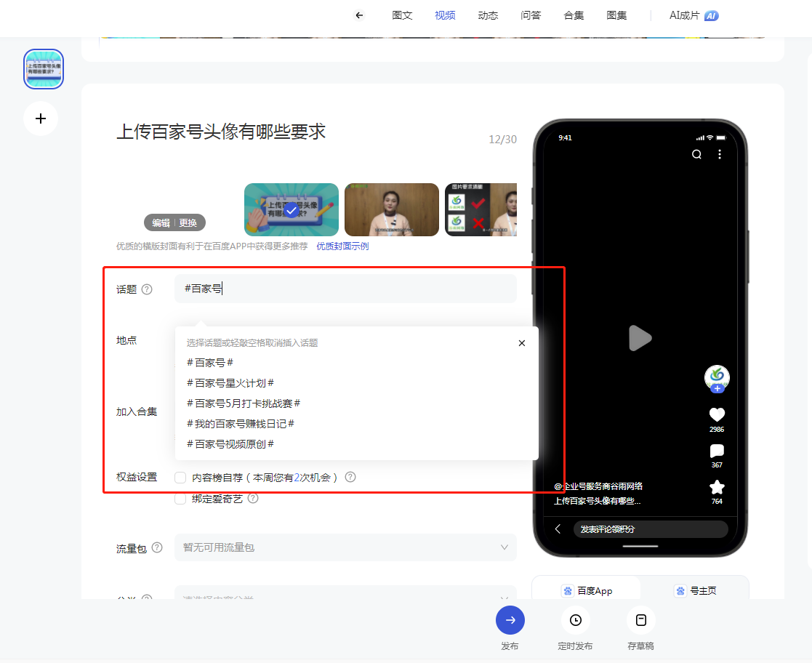Viewport: 812px width, 663px height.
Task: Choose the #百家号# topic suggestion
Action: tap(210, 363)
